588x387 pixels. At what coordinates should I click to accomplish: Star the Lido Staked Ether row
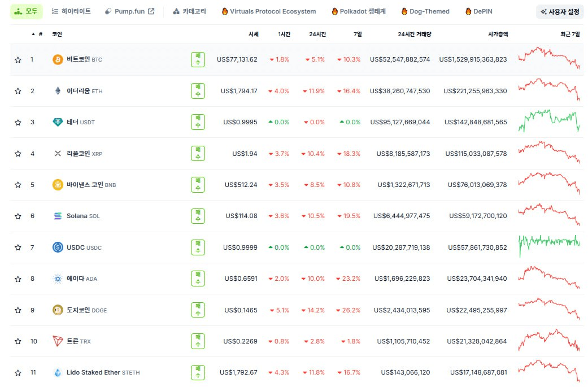point(18,373)
